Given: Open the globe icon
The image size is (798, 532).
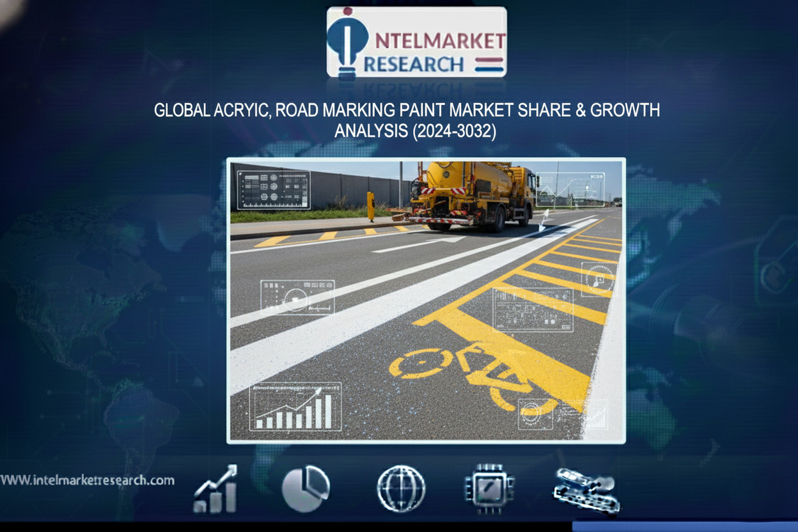Looking at the screenshot, I should pos(401,489).
